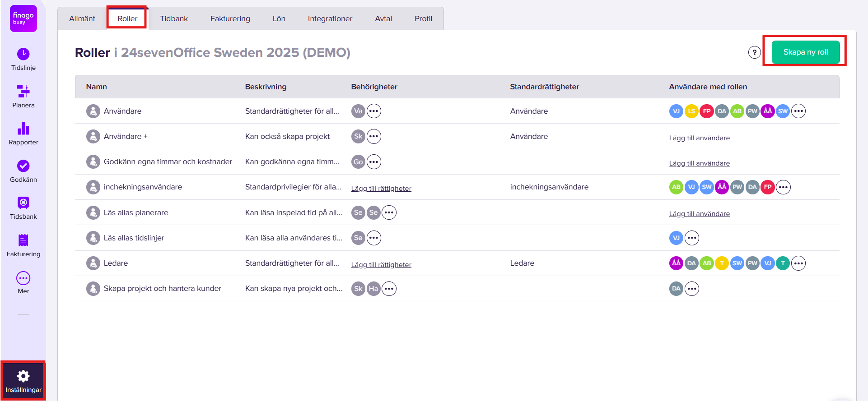The width and height of the screenshot is (868, 401).
Task: Show more users for Läs allas tidslinjer
Action: click(692, 238)
